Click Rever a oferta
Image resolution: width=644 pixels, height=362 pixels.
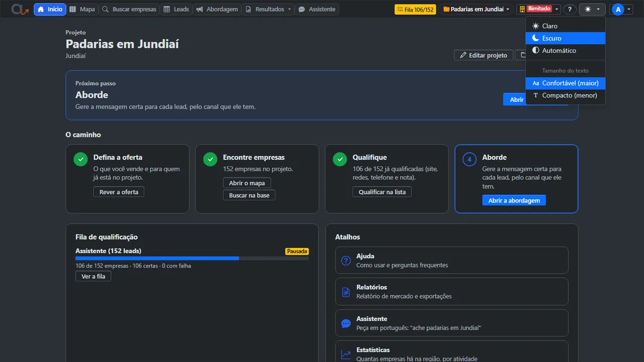pyautogui.click(x=119, y=192)
